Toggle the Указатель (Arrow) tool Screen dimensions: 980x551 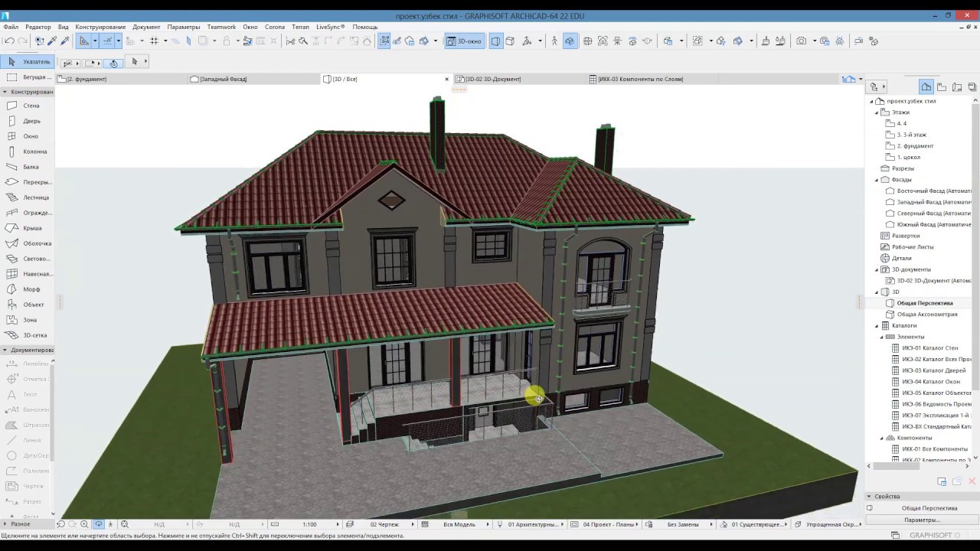(x=28, y=61)
